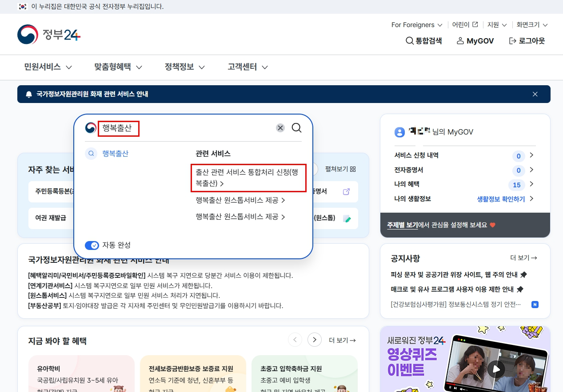Image resolution: width=563 pixels, height=392 pixels.
Task: Go to next 혜택 slide
Action: coord(315,340)
